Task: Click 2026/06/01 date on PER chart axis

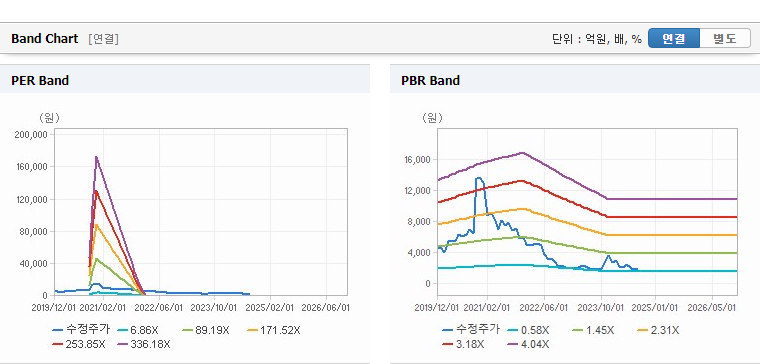Action: point(326,308)
